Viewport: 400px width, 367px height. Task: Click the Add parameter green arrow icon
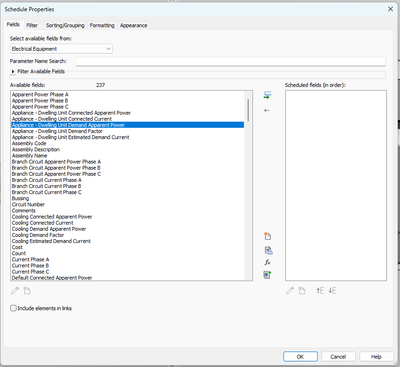[267, 95]
